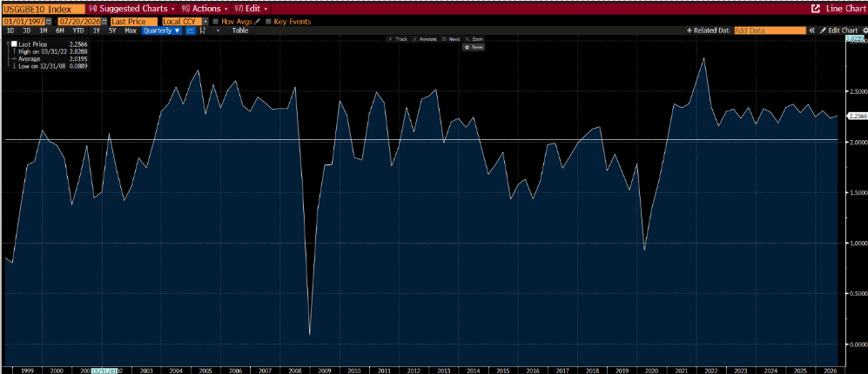Click the pencil icon next to Mov Avgs
Viewport: 868px width, 374px height.
tap(258, 22)
